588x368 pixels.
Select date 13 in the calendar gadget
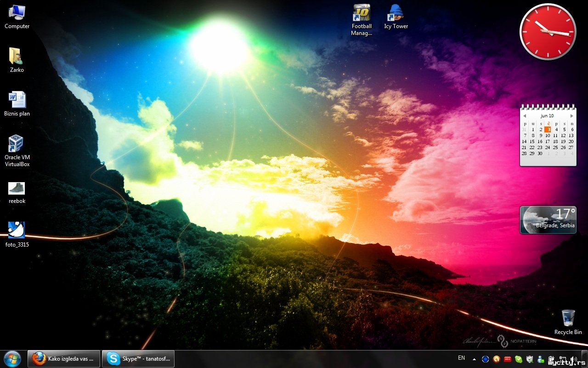click(571, 135)
